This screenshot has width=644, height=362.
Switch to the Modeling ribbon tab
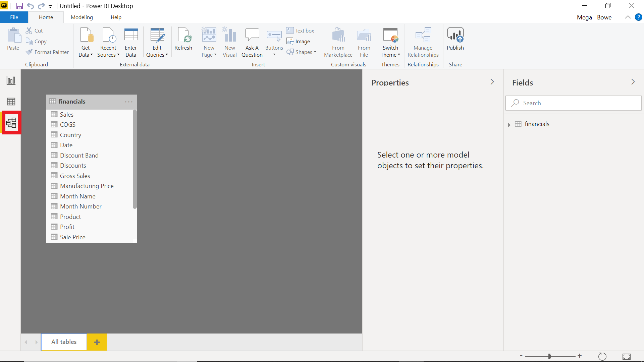point(82,17)
